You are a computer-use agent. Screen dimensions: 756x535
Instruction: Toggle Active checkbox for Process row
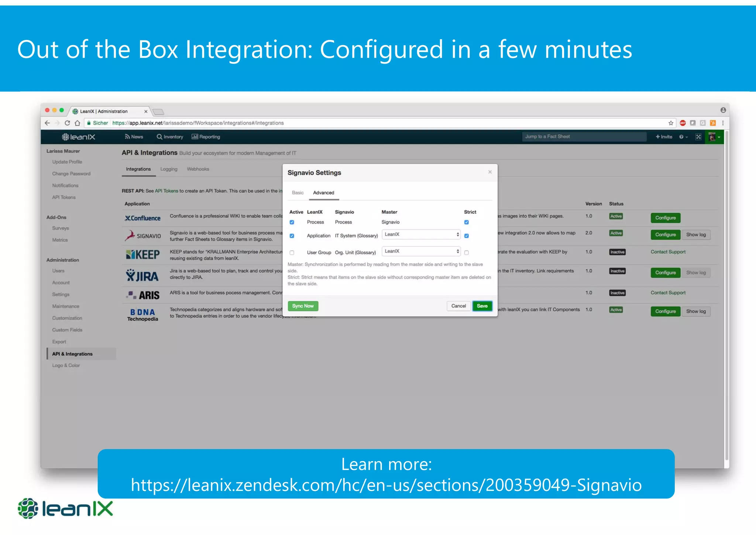(x=292, y=222)
